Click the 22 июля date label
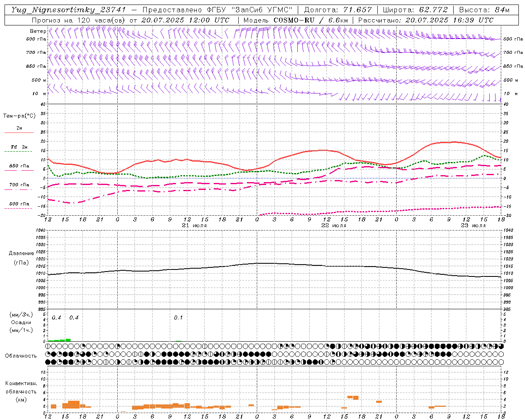Image resolution: width=525 pixels, height=420 pixels. (333, 225)
